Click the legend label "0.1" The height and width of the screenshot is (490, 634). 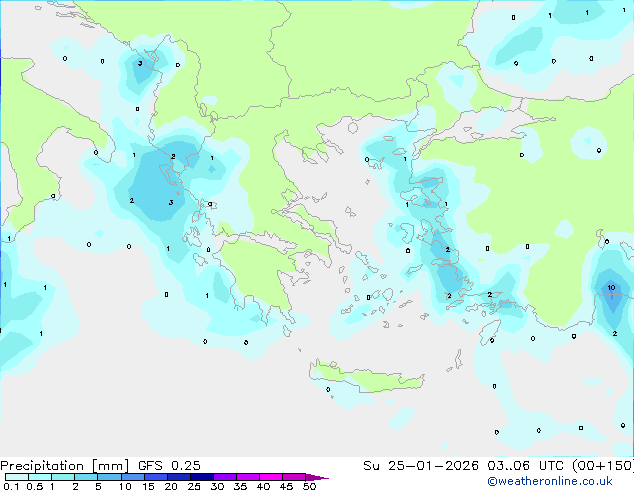click(x=11, y=486)
